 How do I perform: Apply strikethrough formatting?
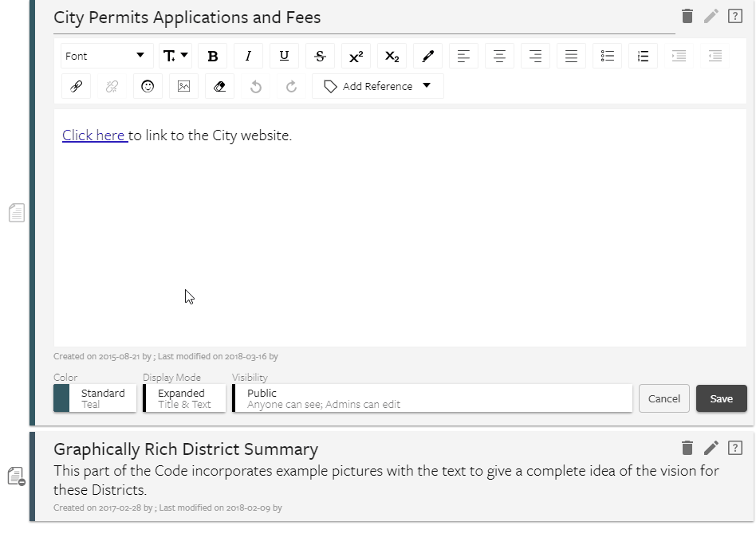pos(320,56)
